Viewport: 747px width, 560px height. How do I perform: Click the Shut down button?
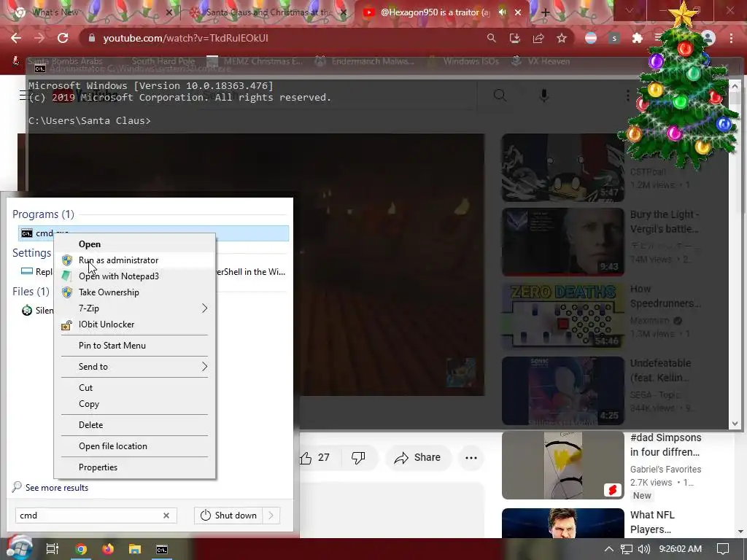click(228, 516)
